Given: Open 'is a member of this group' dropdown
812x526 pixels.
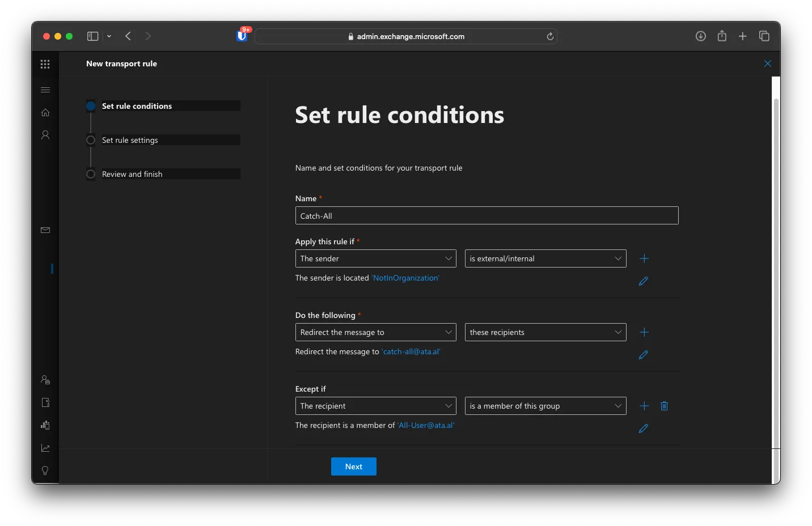Looking at the screenshot, I should [545, 406].
